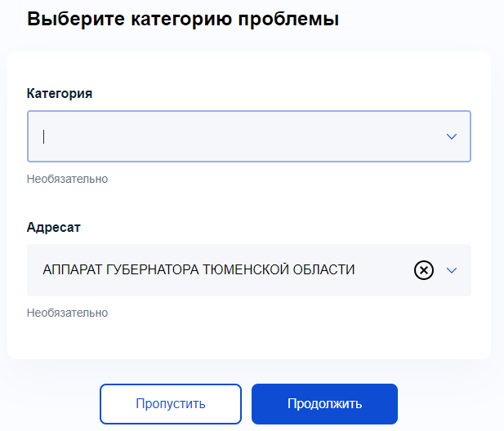Click the Адресат field label
The image size is (504, 431).
[x=54, y=228]
